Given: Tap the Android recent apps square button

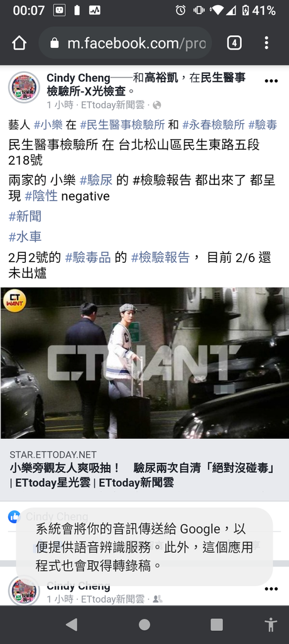Looking at the screenshot, I should 216,625.
